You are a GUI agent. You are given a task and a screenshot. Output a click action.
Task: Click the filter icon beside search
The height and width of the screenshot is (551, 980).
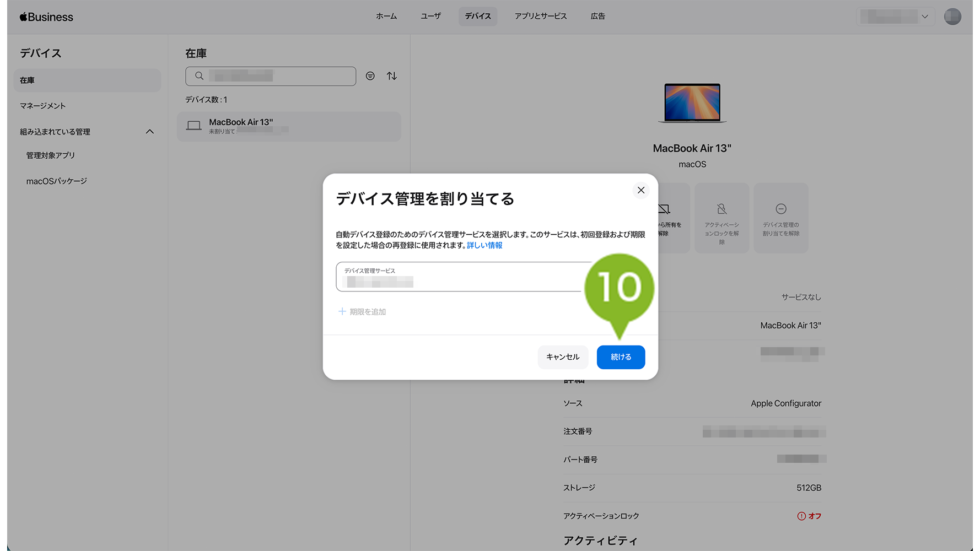pyautogui.click(x=370, y=76)
